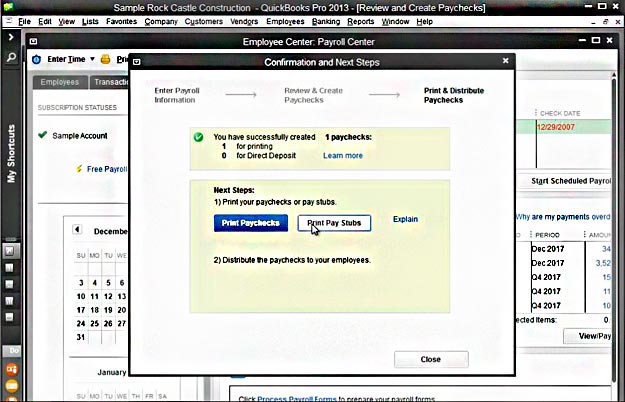Open the View menu
This screenshot has height=402, width=625.
pos(67,22)
